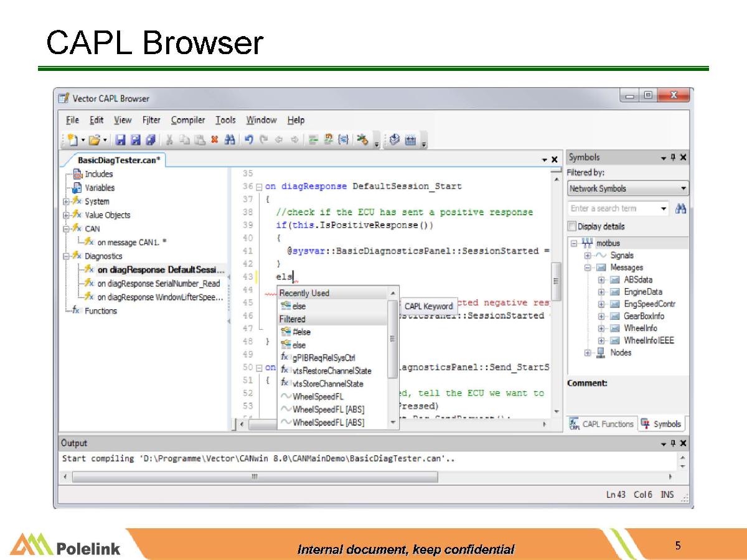Viewport: 747px width, 560px height.
Task: Open the Compiler menu
Action: (x=188, y=120)
